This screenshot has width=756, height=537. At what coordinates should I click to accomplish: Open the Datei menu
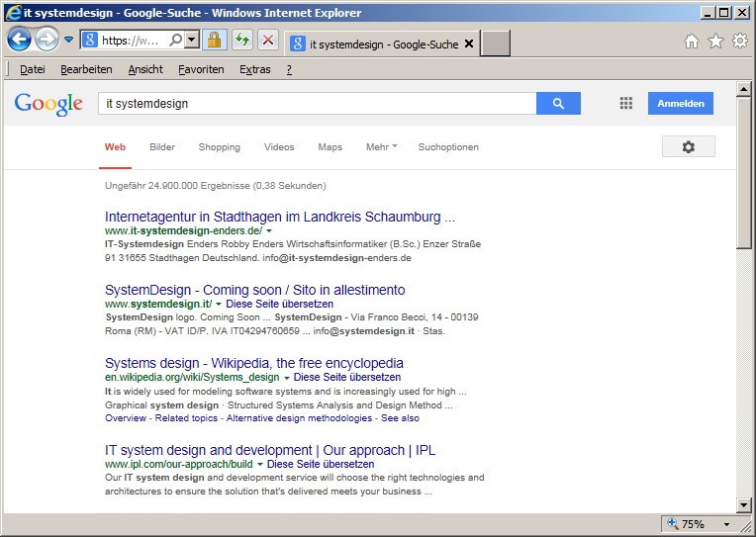pyautogui.click(x=33, y=69)
